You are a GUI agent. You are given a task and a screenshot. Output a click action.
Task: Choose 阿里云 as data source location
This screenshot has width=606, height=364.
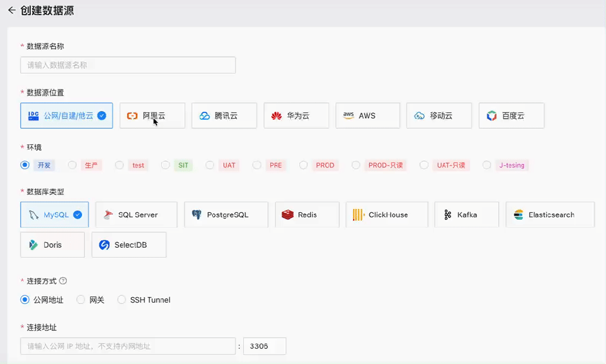152,116
